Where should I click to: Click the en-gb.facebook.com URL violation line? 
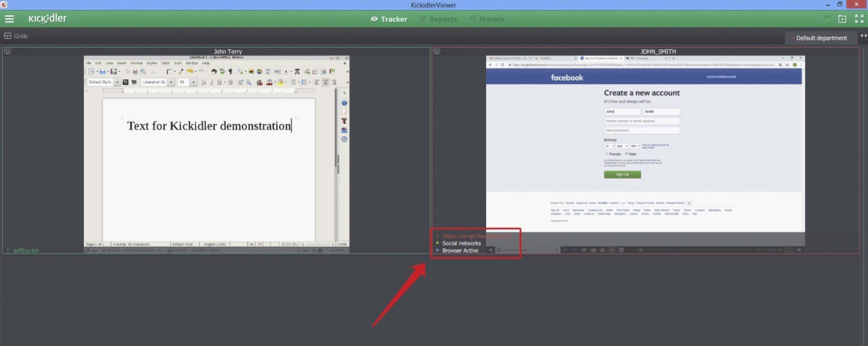coord(477,236)
